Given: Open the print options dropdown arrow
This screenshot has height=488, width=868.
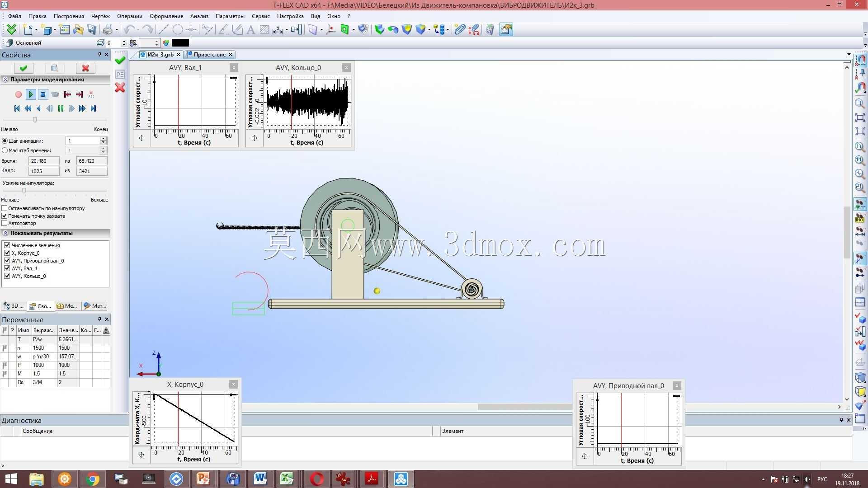Looking at the screenshot, I should pos(116,30).
